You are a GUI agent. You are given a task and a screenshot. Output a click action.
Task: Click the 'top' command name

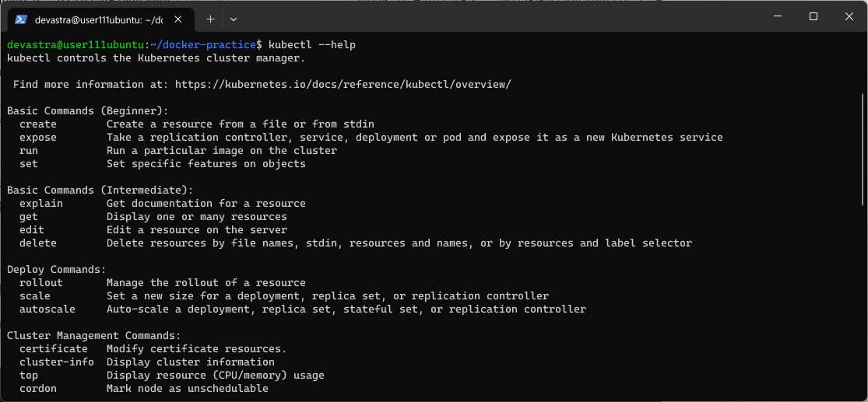(x=29, y=376)
